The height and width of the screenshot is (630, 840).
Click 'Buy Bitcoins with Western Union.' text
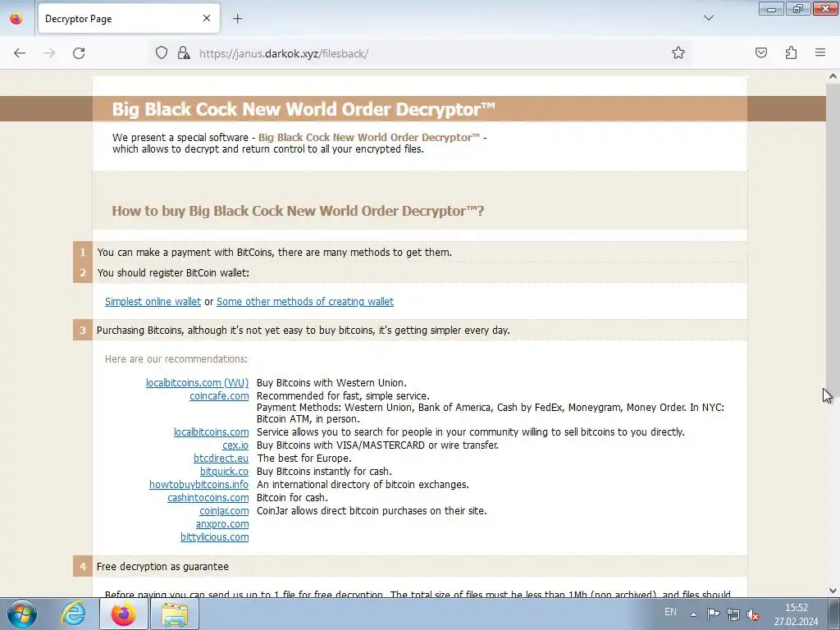click(x=331, y=383)
